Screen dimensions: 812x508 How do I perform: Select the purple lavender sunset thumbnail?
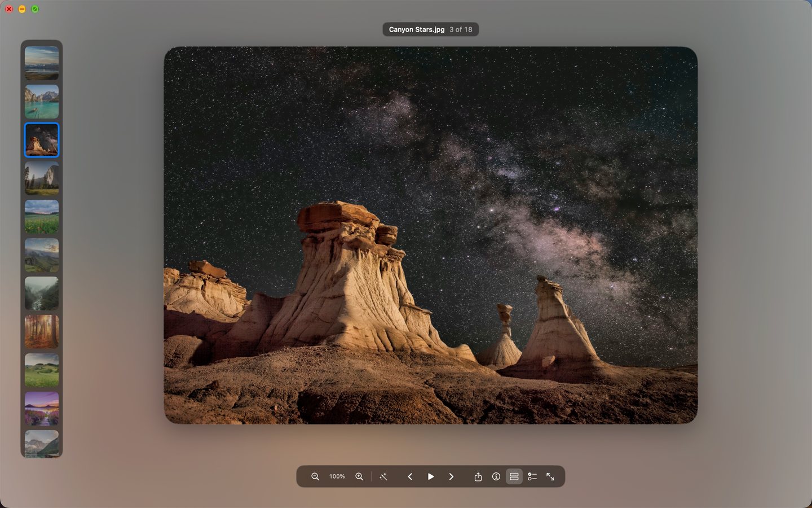(x=42, y=409)
